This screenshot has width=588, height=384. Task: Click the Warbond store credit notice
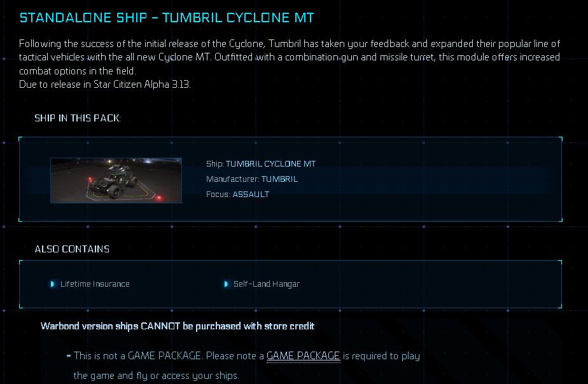[x=178, y=326]
